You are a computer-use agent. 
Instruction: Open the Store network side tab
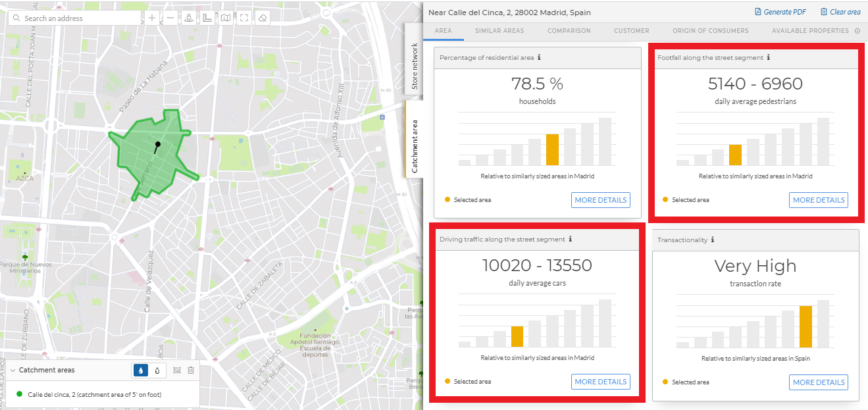(x=414, y=66)
